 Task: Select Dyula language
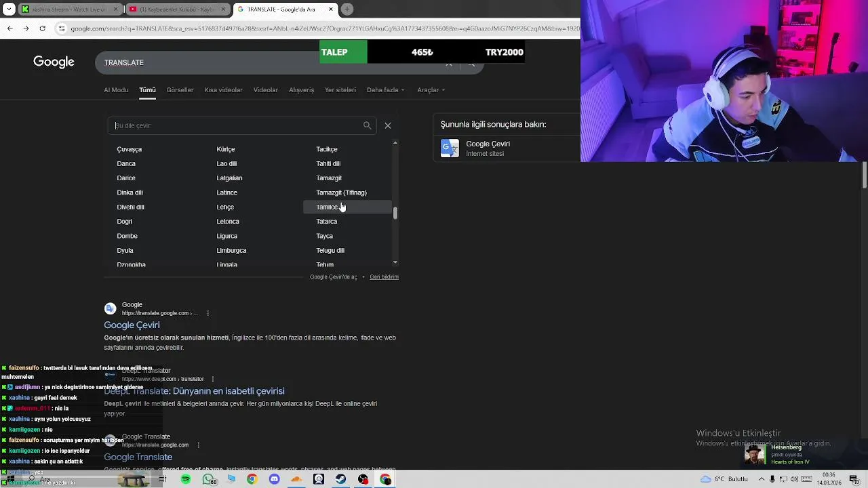click(x=125, y=250)
